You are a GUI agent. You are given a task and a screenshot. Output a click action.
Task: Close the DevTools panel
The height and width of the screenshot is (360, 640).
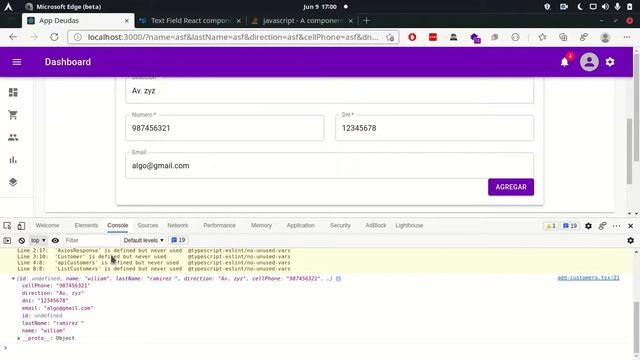pyautogui.click(x=631, y=226)
